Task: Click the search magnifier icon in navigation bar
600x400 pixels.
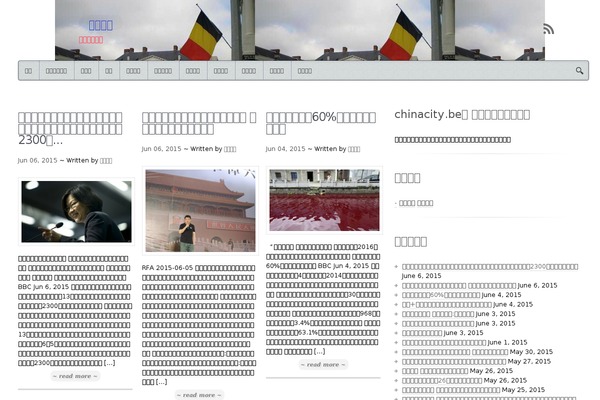Action: pyautogui.click(x=579, y=71)
